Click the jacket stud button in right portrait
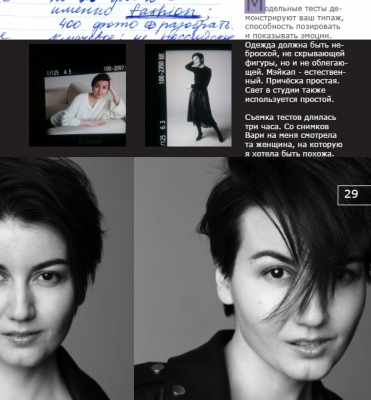Viewport: 371px width, 400px height. click(x=157, y=369)
